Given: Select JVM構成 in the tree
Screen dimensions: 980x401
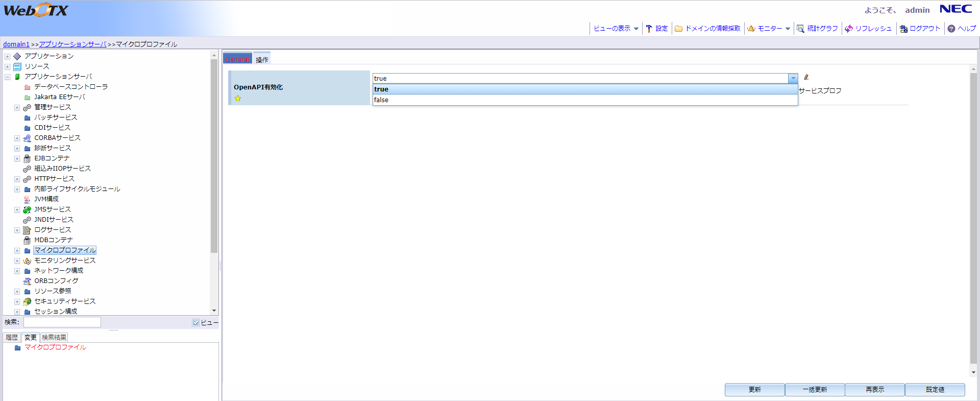Looking at the screenshot, I should point(46,199).
